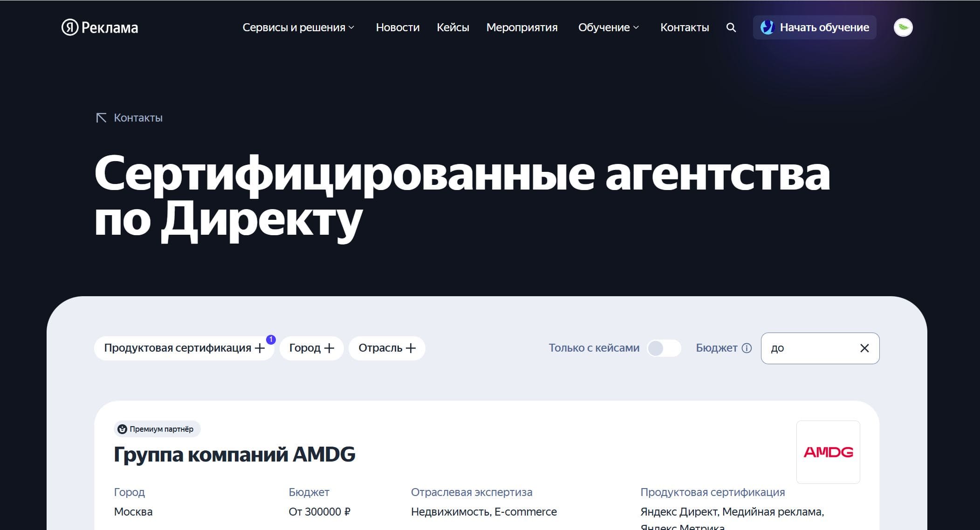The image size is (980, 530).
Task: Click the AMDG company logo
Action: (x=828, y=452)
